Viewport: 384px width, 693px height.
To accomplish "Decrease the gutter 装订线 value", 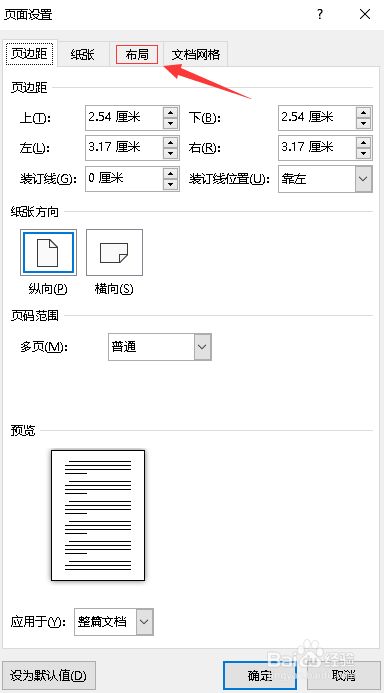I will coord(171,185).
